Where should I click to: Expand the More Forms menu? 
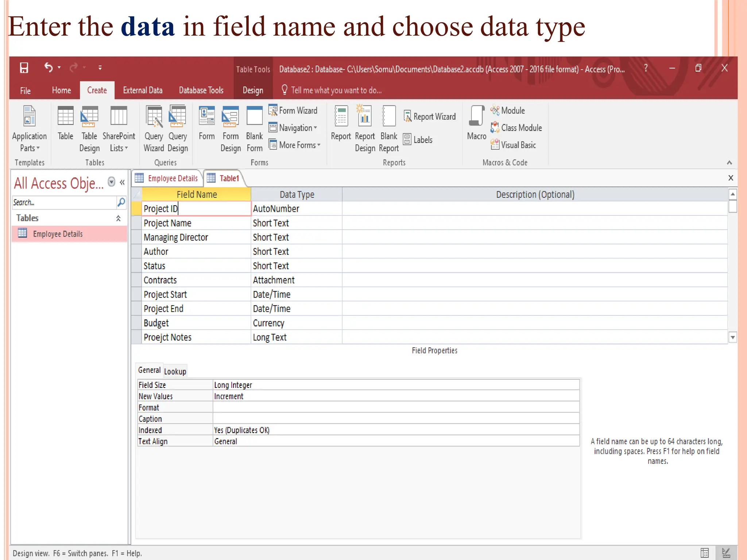pos(294,145)
